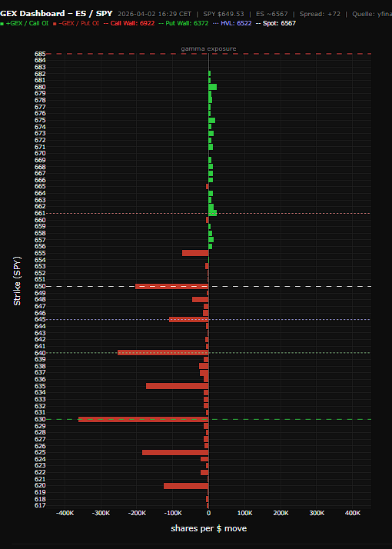Click the '630' strike label
This screenshot has width=392, height=549.
(40, 419)
